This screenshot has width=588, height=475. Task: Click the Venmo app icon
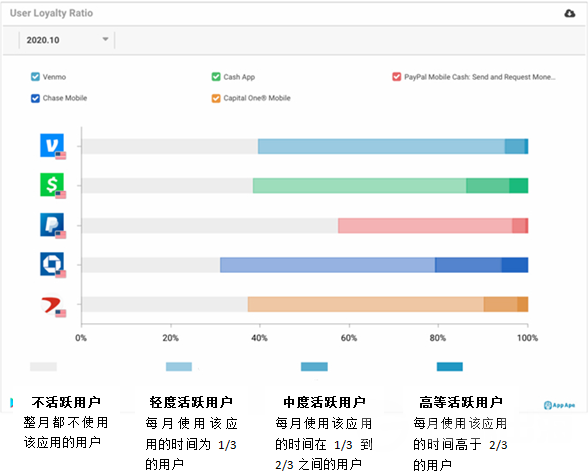point(52,145)
